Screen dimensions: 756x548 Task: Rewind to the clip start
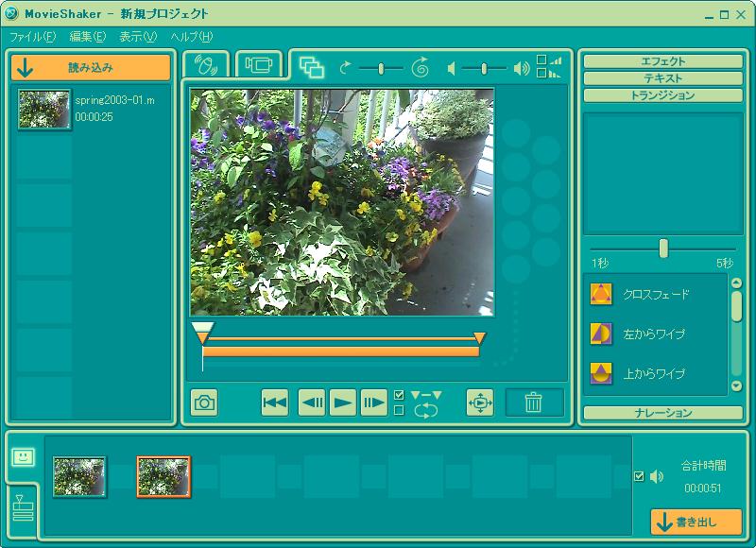[x=275, y=402]
